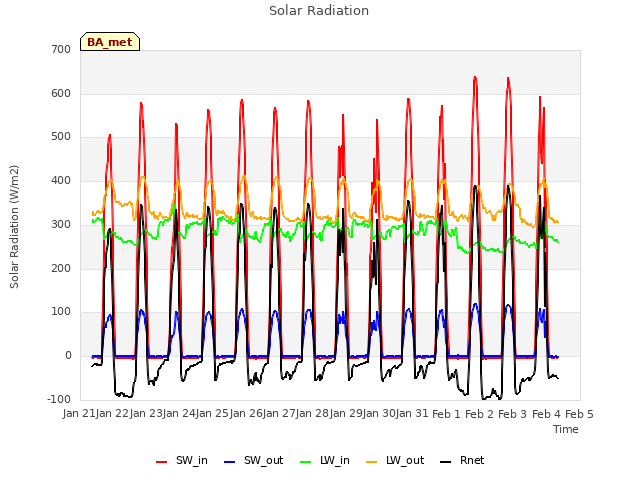Click the Jan 24 x-axis tick label

tap(179, 413)
